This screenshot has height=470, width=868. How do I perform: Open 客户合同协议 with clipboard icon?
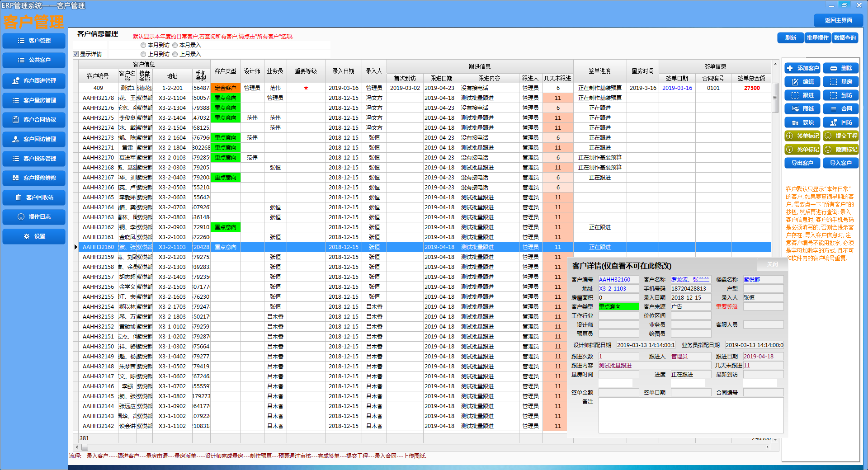[x=34, y=120]
